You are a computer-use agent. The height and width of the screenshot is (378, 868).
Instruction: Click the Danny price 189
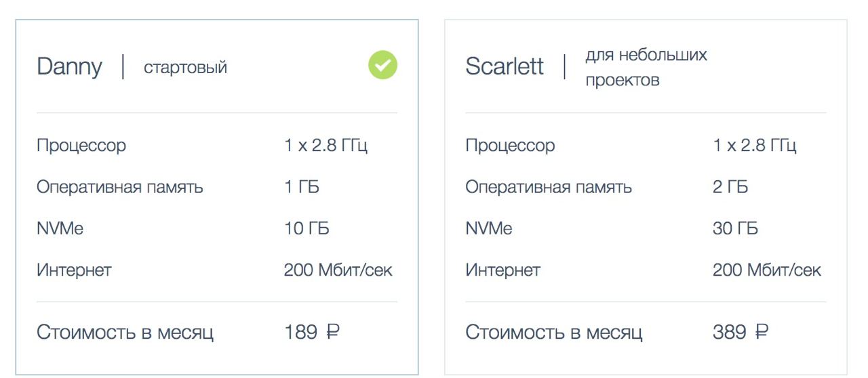[301, 332]
